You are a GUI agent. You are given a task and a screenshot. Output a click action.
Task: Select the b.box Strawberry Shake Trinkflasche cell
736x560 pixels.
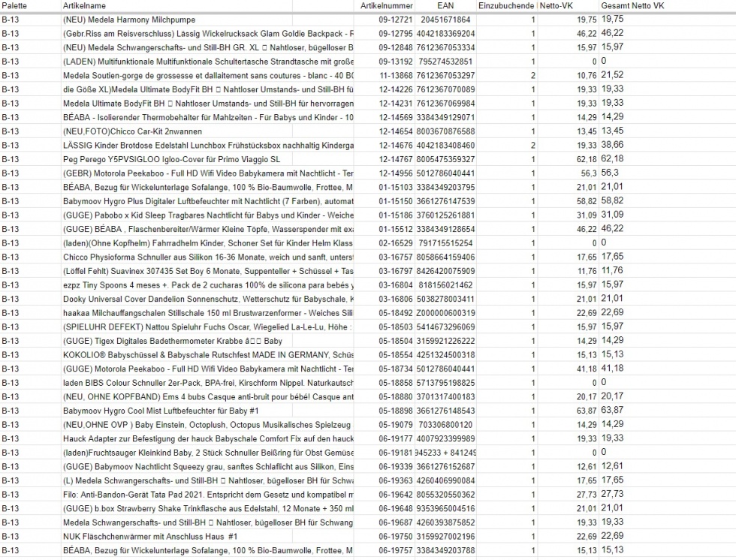[x=207, y=509]
